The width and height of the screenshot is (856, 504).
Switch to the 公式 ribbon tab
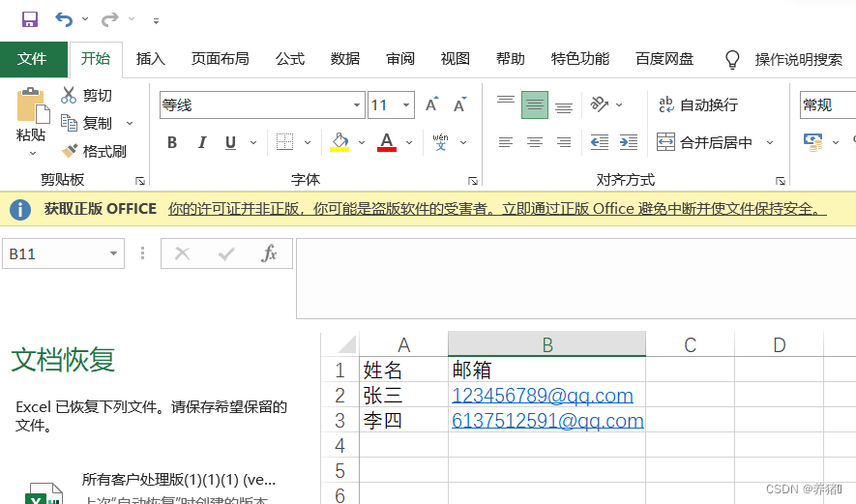(x=290, y=59)
